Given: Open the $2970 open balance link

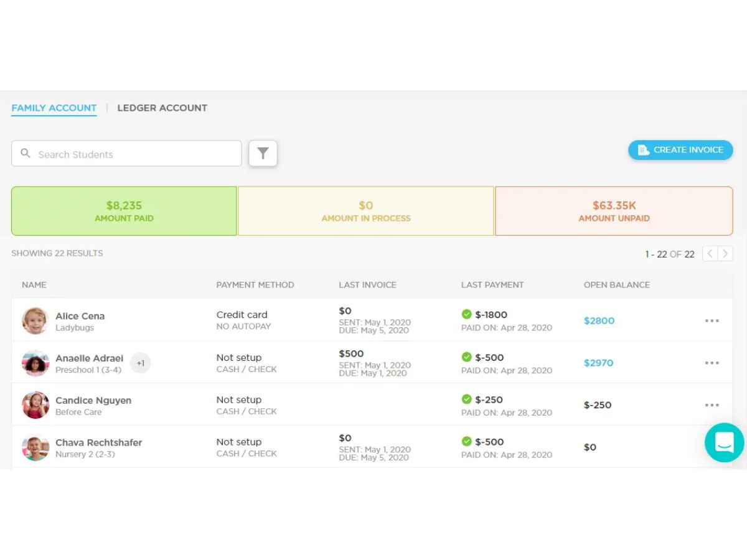Looking at the screenshot, I should [599, 363].
